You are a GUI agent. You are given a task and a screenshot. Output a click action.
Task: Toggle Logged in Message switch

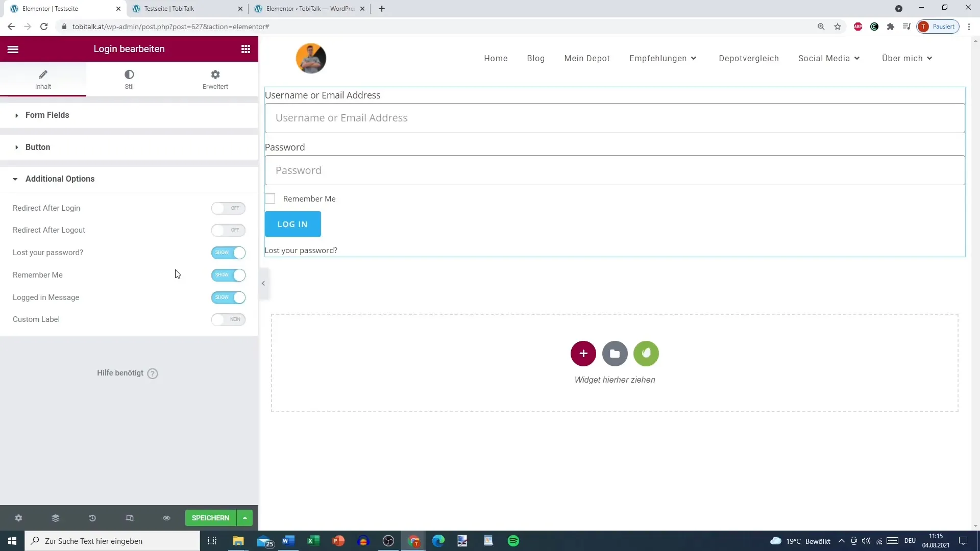coord(228,297)
